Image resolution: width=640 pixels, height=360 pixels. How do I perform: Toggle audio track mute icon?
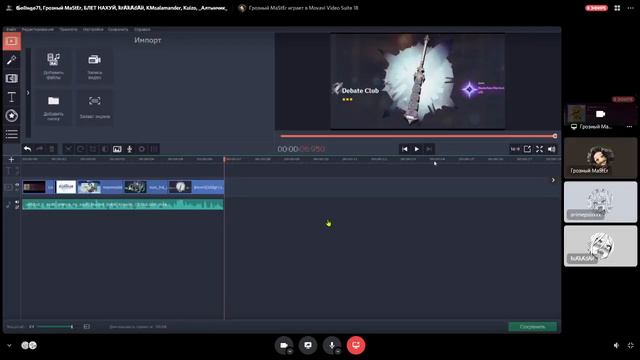click(17, 202)
